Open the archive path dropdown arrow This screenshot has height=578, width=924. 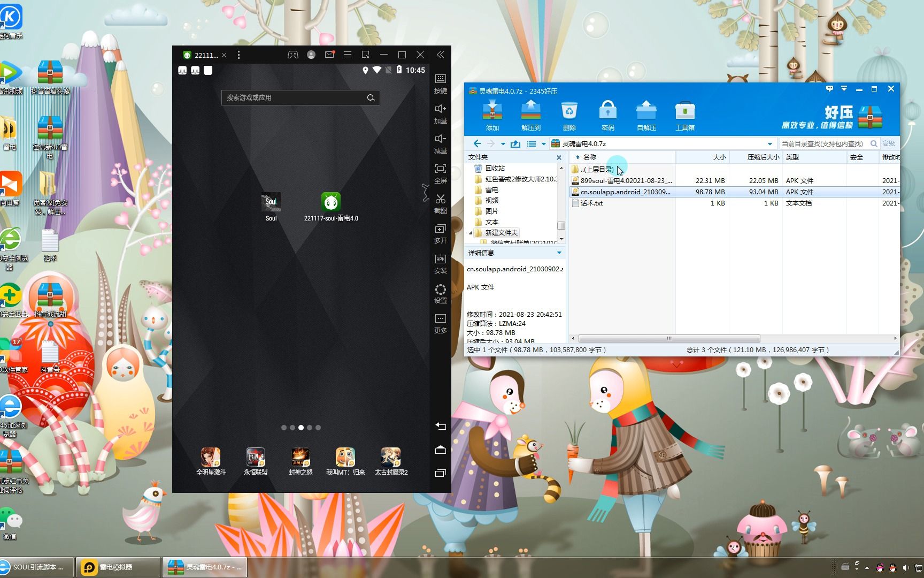(769, 143)
